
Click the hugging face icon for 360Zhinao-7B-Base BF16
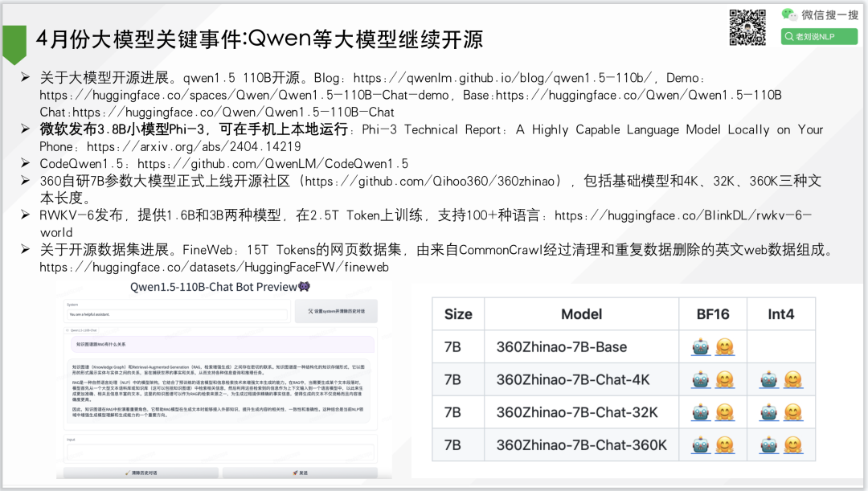[725, 347]
